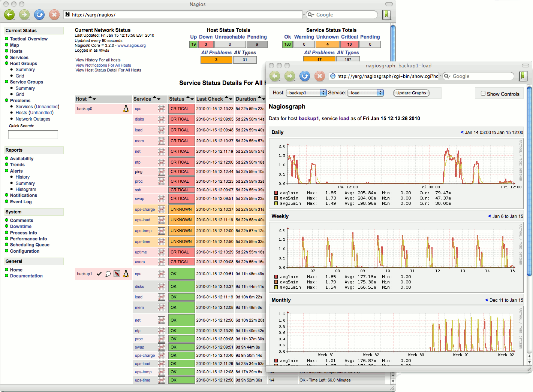The height and width of the screenshot is (392, 533).
Task: Click the acknowledged checkmark icon on backup1
Action: click(99, 274)
